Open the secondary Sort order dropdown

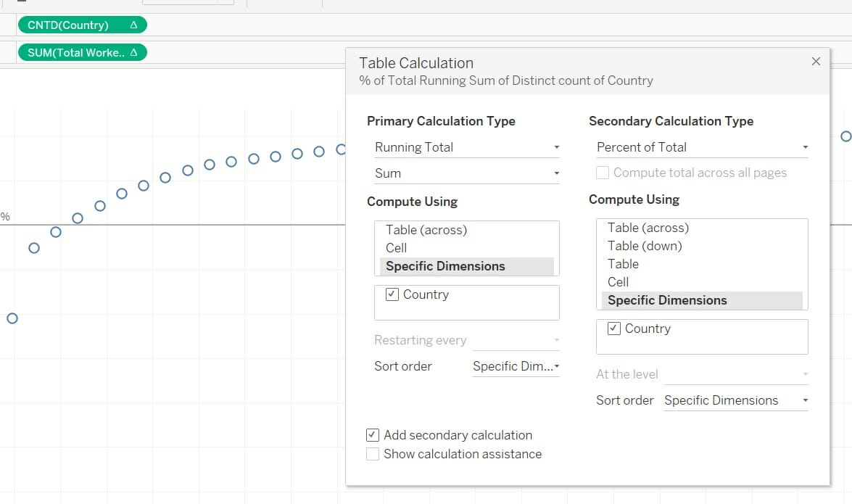pos(735,400)
